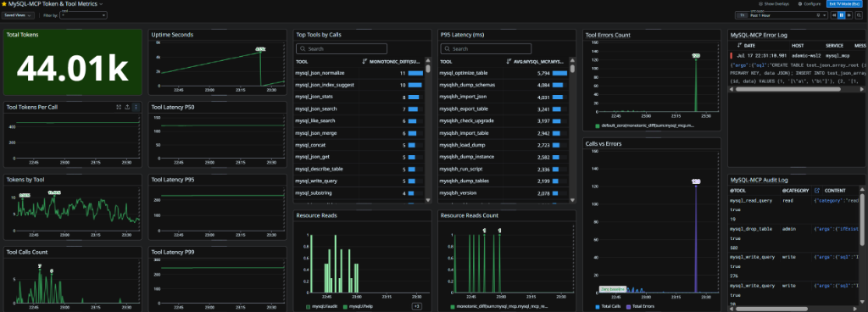Select mysqlsh_export_table row
Viewport: 868px width, 312px height.
click(504, 109)
